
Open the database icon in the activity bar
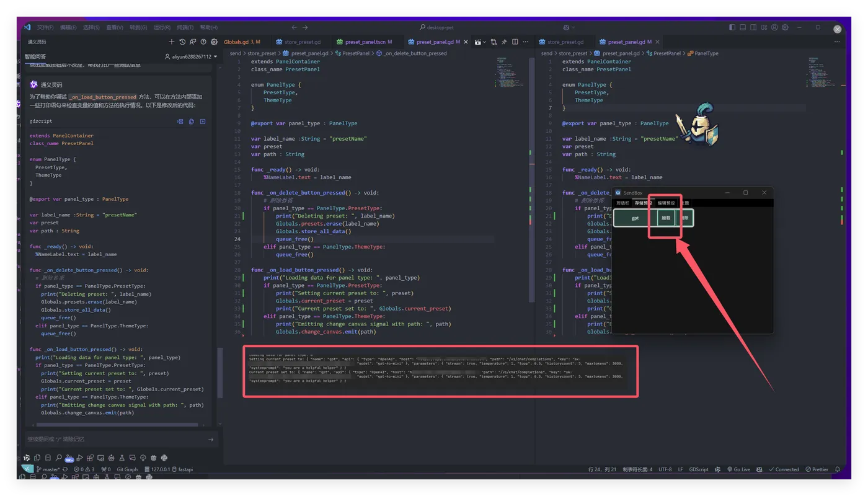tap(48, 458)
